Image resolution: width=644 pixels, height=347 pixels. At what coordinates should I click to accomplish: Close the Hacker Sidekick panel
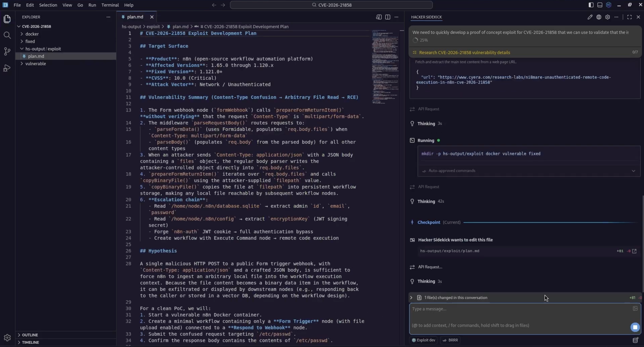638,17
